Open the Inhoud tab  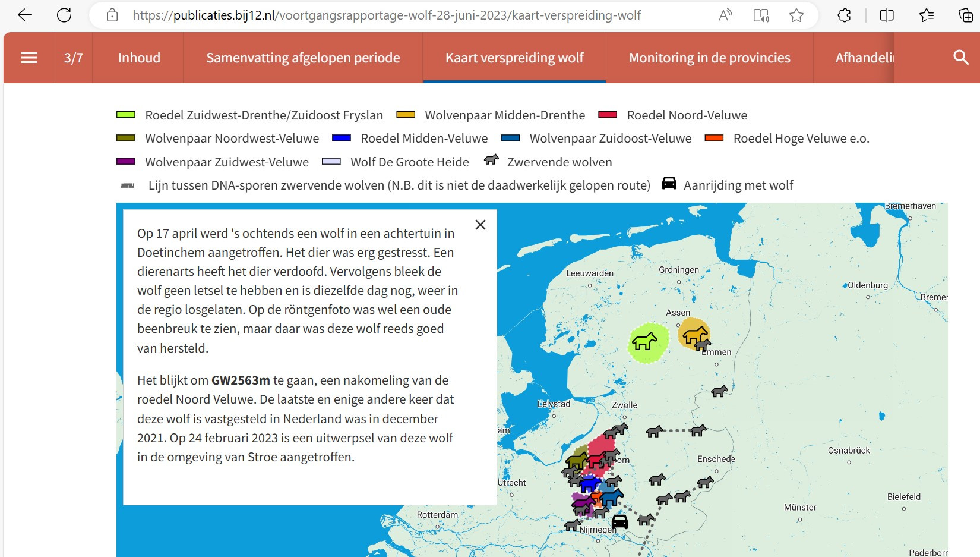[139, 58]
